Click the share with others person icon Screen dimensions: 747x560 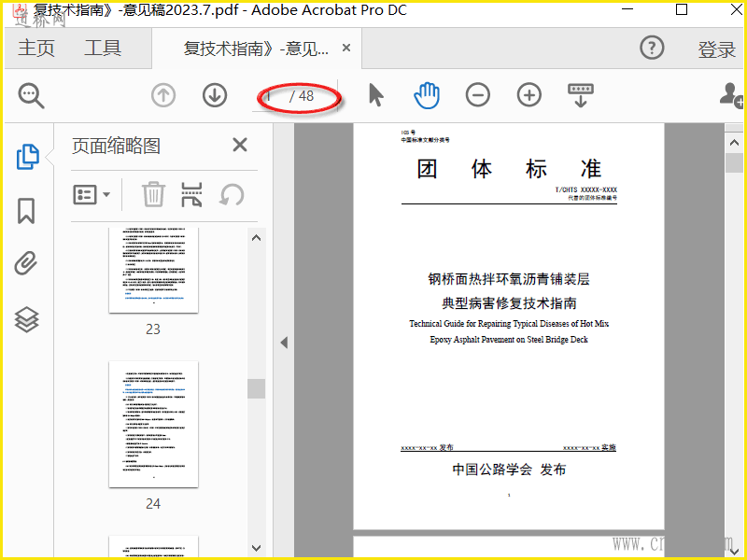pos(731,95)
